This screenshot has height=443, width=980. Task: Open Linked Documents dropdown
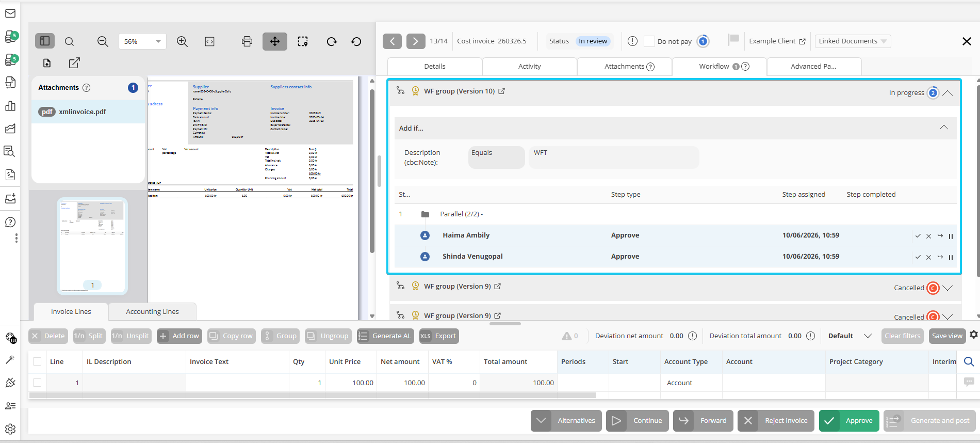853,41
